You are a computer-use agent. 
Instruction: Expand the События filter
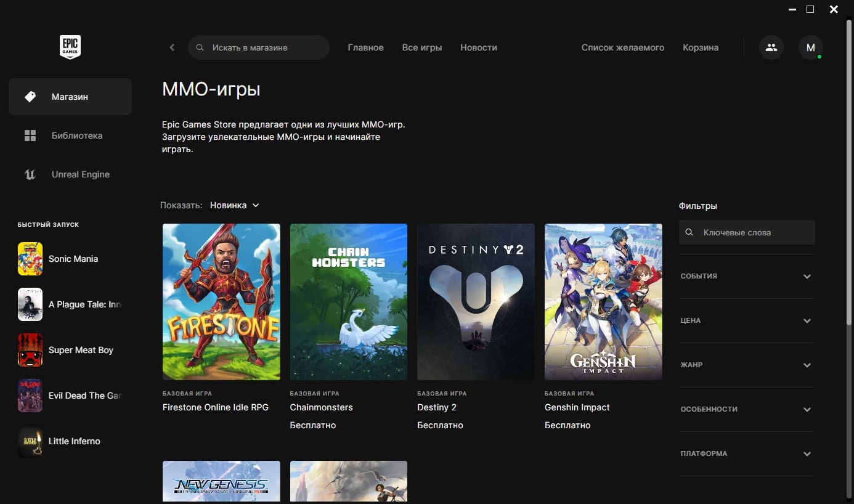pyautogui.click(x=747, y=276)
